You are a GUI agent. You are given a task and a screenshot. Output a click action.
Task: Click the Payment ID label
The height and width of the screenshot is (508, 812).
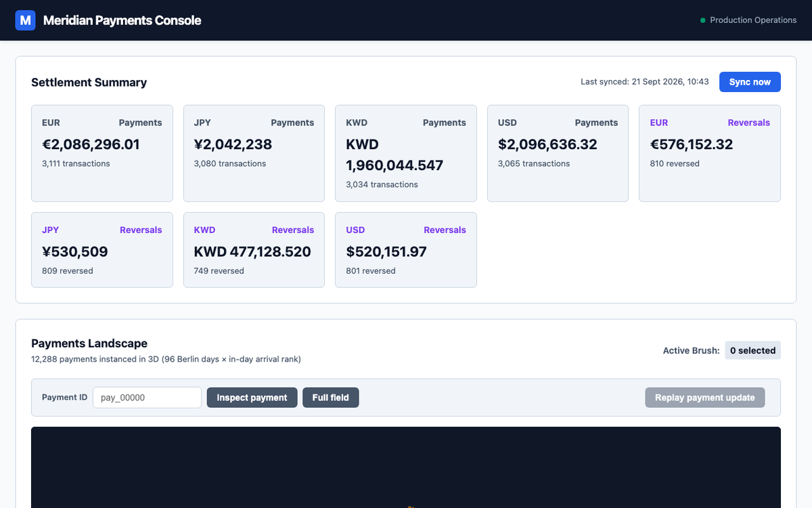click(x=64, y=398)
